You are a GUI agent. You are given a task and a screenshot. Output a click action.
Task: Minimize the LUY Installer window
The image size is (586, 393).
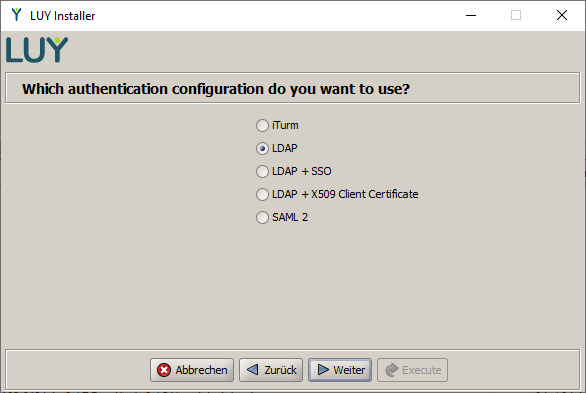(x=471, y=15)
